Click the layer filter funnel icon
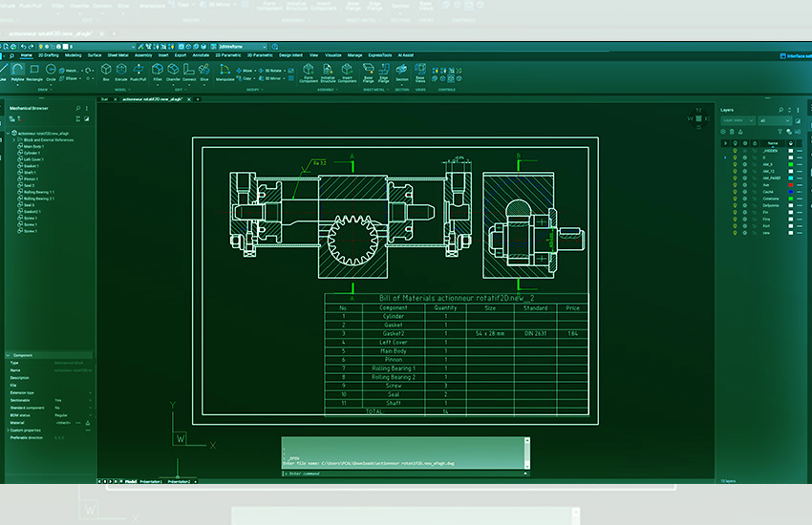812x525 pixels. 780,132
